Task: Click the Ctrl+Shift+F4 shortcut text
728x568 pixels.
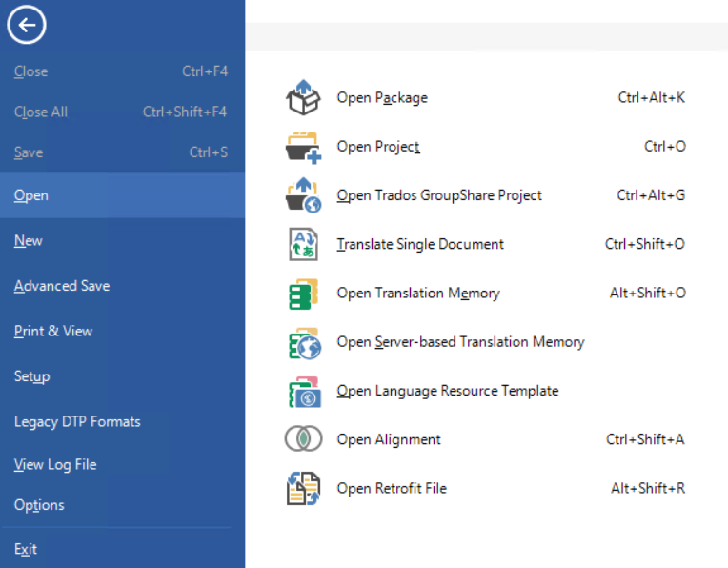Action: (x=185, y=112)
